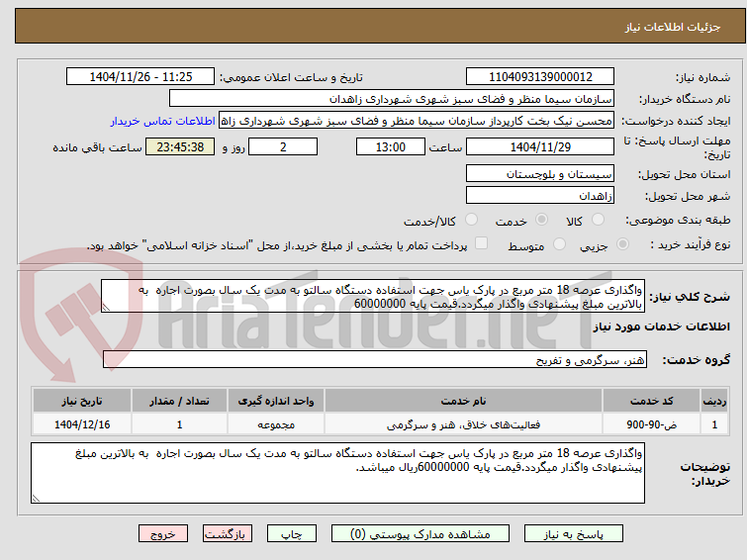The image size is (747, 560).
Task: Click the need date cell 1404/12/16
Action: point(82,424)
